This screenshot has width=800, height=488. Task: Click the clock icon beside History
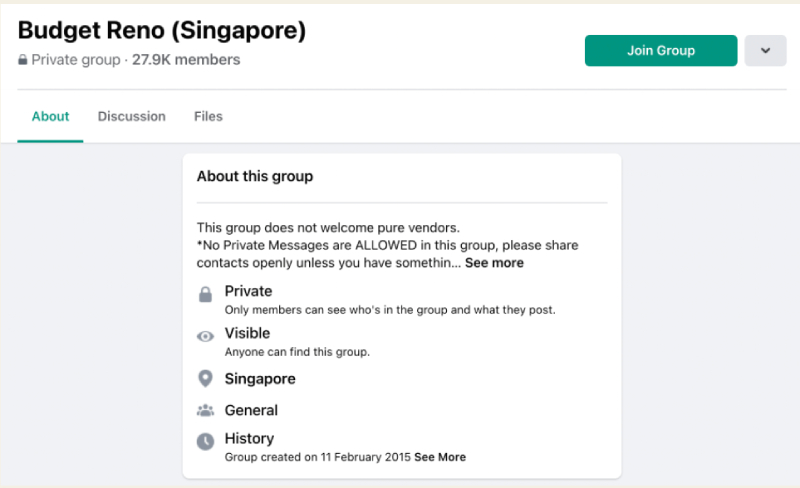coord(205,442)
